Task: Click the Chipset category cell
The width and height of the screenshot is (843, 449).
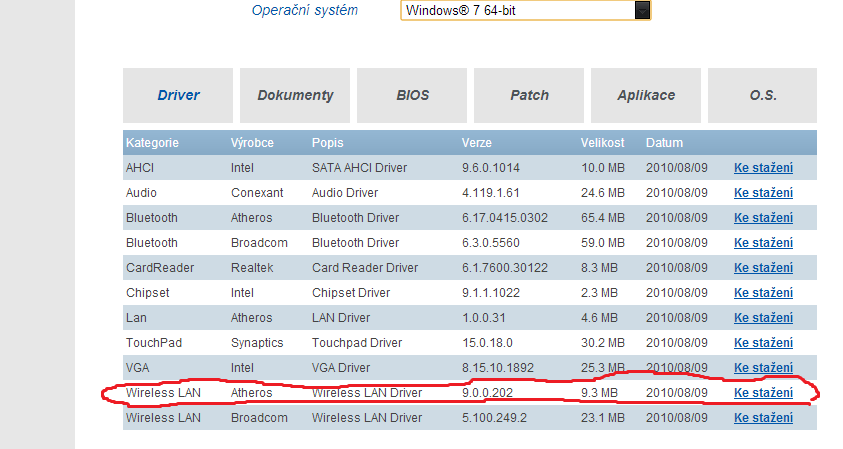Action: [147, 293]
